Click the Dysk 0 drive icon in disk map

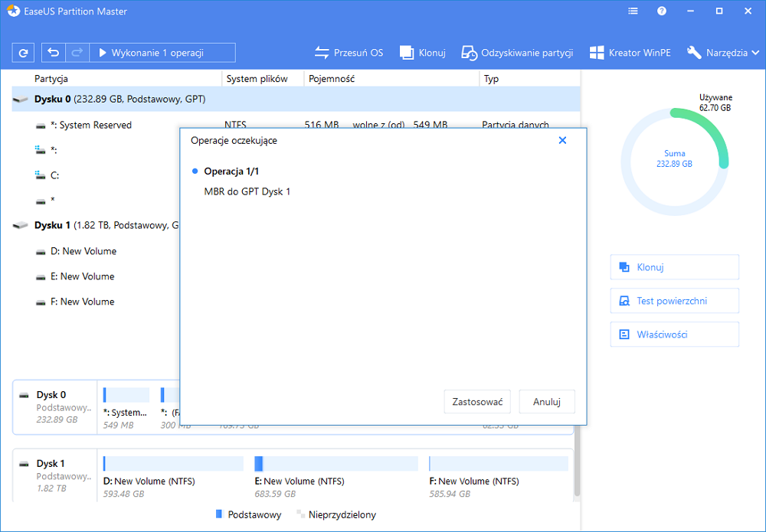coord(24,395)
